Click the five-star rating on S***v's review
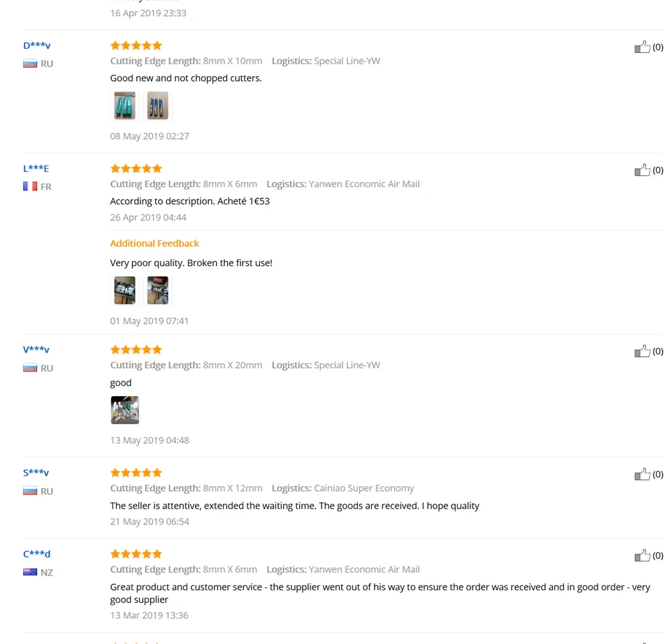 (x=136, y=473)
